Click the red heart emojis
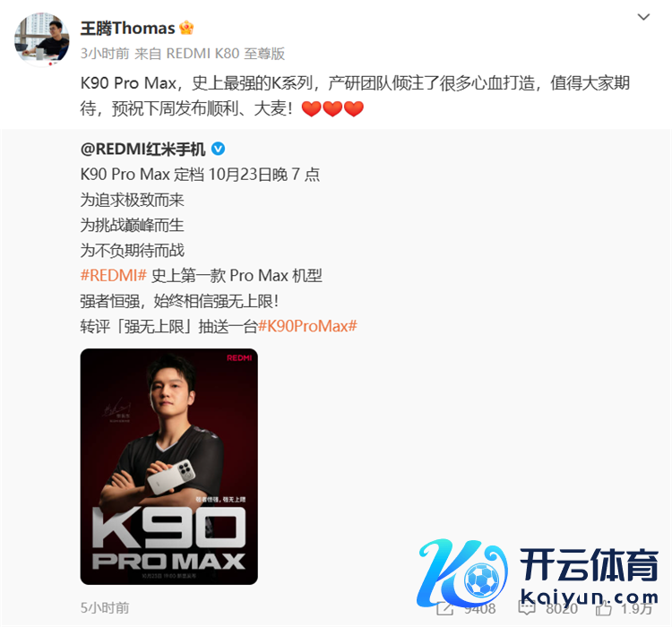This screenshot has height=627, width=672. click(x=332, y=109)
